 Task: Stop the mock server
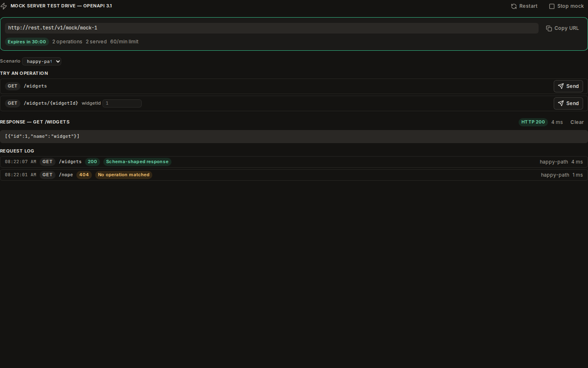566,6
